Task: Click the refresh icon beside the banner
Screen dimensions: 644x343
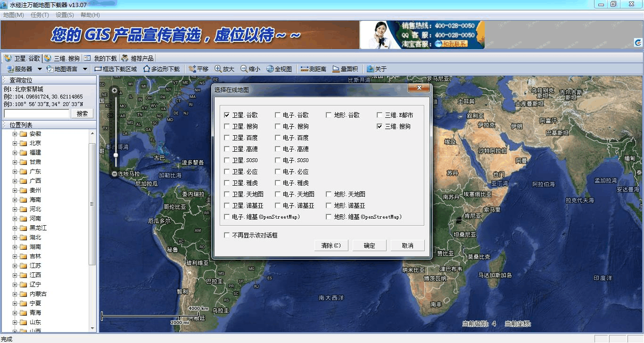Action: pos(638,43)
